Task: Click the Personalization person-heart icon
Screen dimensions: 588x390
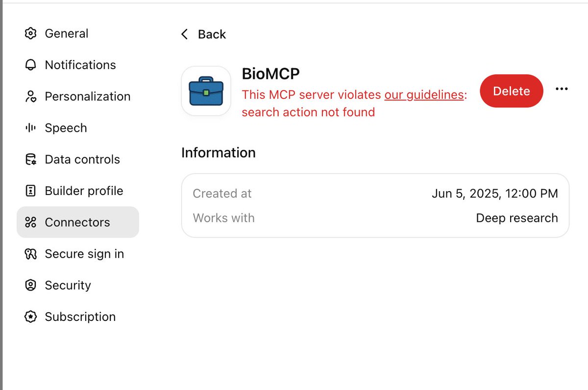Action: (30, 97)
